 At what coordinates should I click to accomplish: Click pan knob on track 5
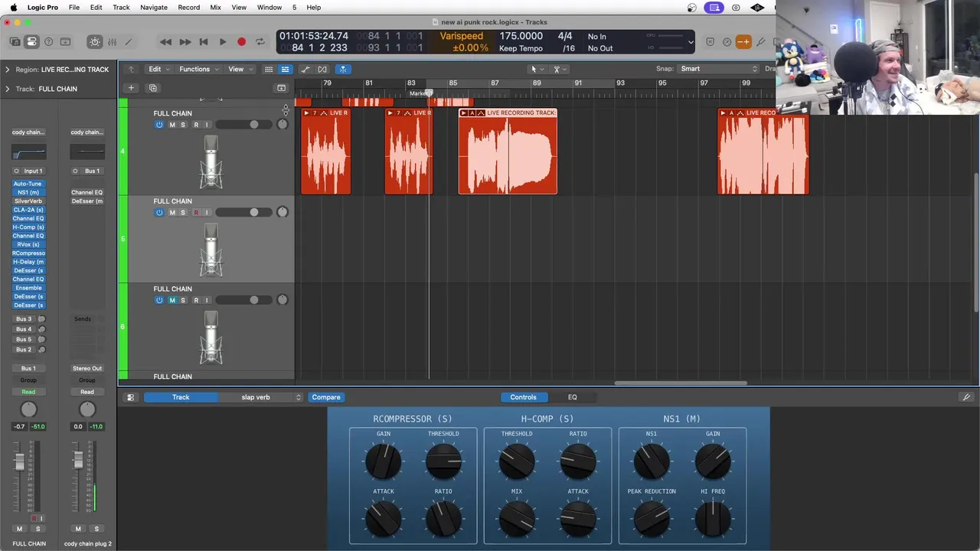coord(282,212)
